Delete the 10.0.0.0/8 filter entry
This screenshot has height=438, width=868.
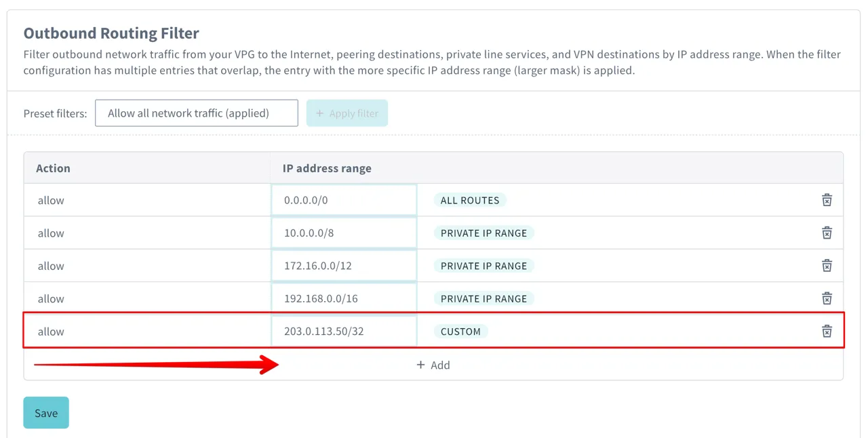coord(827,233)
